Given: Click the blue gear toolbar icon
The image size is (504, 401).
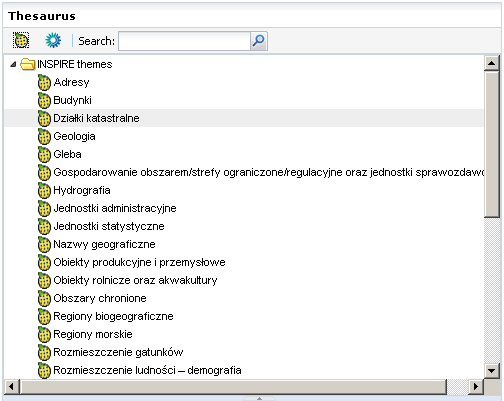Looking at the screenshot, I should pos(53,40).
